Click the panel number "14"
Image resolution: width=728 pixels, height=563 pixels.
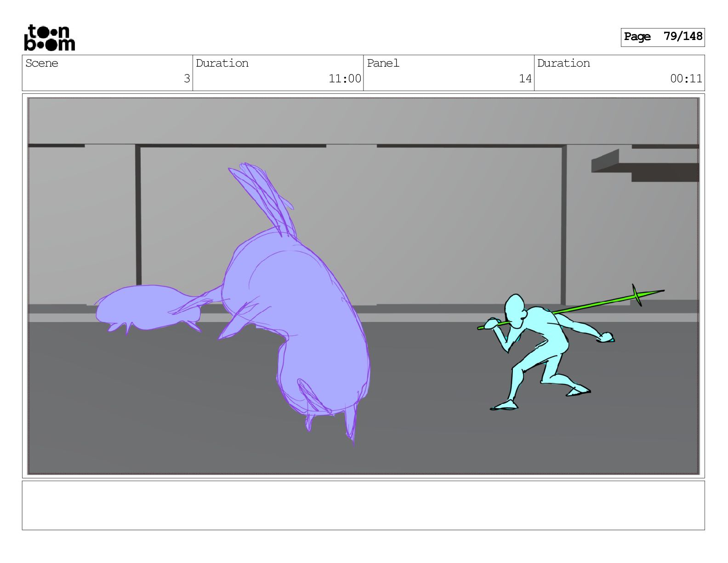coord(525,79)
